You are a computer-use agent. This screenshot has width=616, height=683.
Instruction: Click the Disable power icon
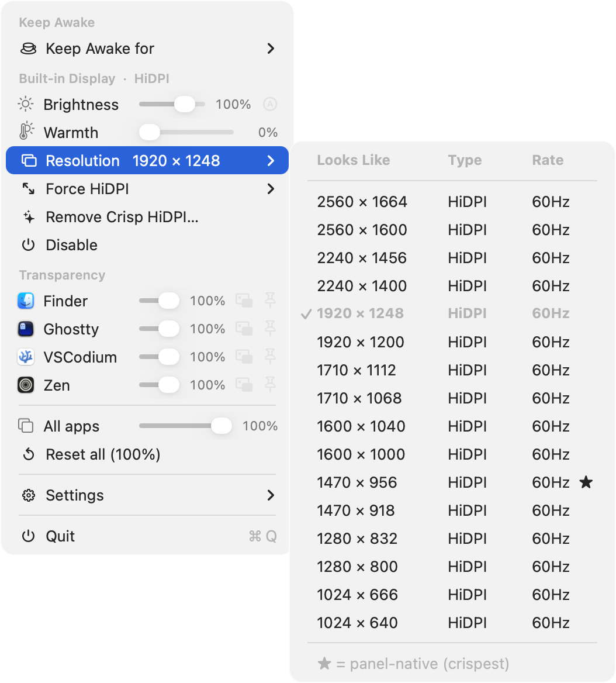pos(28,245)
